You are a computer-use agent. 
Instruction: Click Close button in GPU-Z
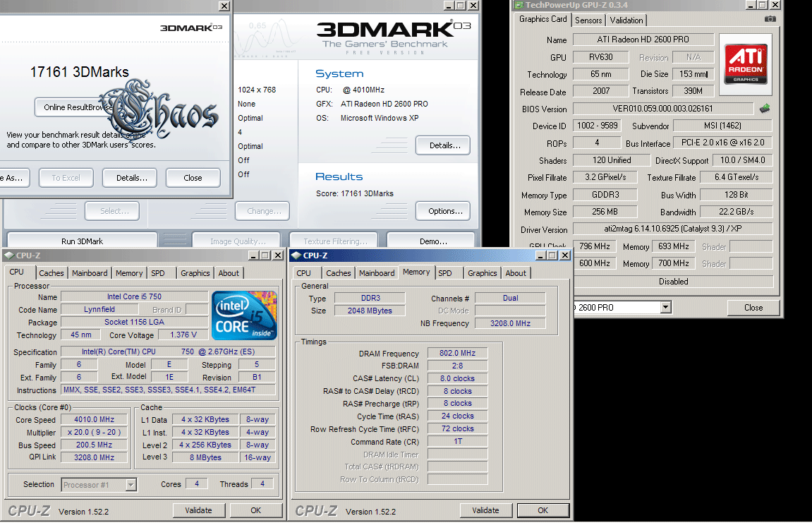753,307
